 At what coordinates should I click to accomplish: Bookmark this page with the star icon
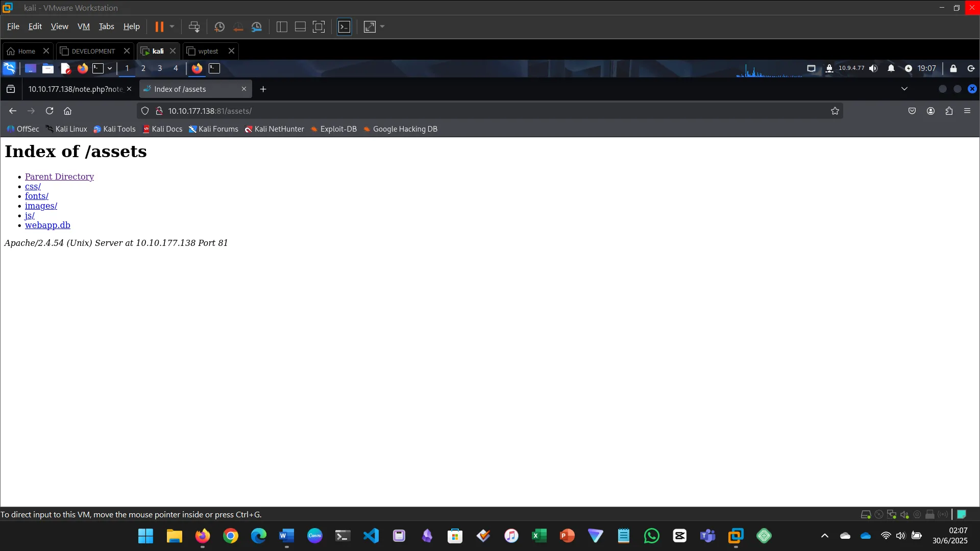tap(835, 111)
